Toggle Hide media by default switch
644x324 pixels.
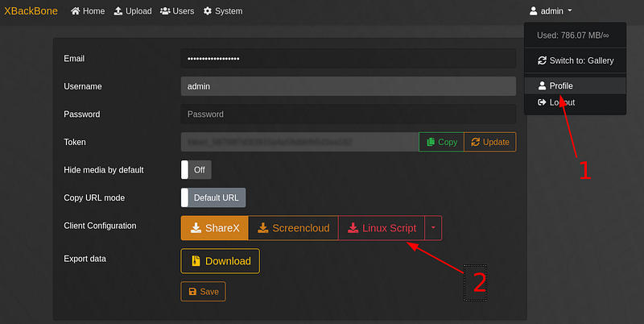196,170
